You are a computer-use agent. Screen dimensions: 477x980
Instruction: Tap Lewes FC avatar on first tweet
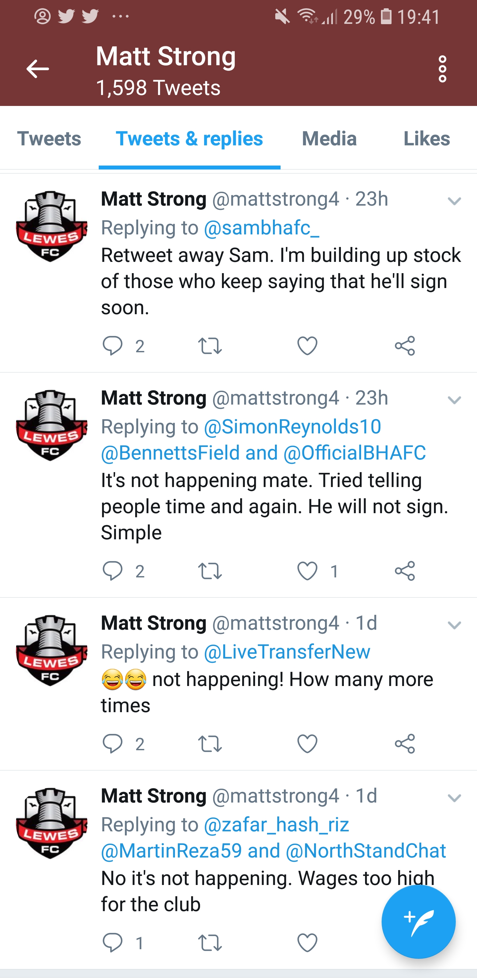tap(51, 226)
